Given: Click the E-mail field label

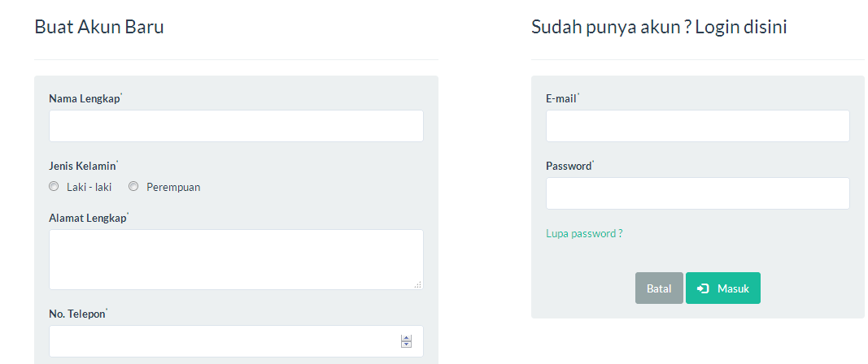Looking at the screenshot, I should (560, 98).
